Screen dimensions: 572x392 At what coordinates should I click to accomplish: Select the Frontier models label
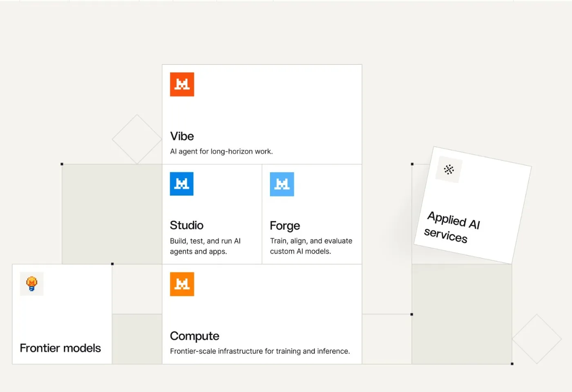pos(60,348)
